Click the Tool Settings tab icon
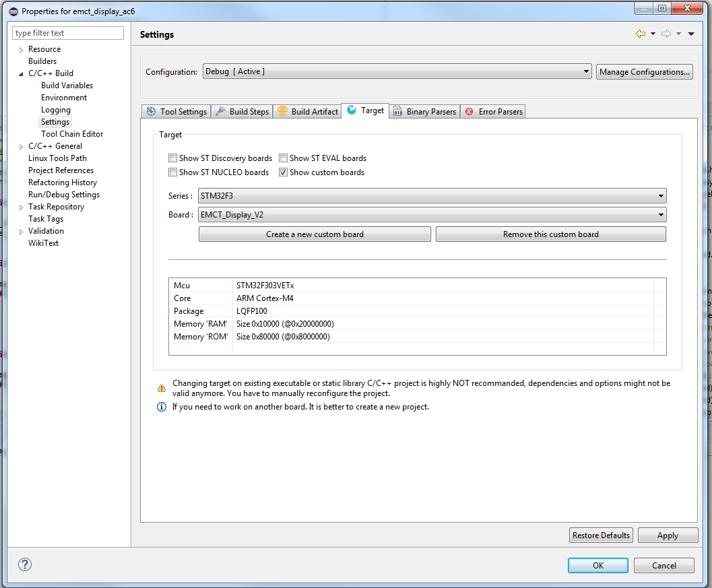712x588 pixels. point(152,112)
